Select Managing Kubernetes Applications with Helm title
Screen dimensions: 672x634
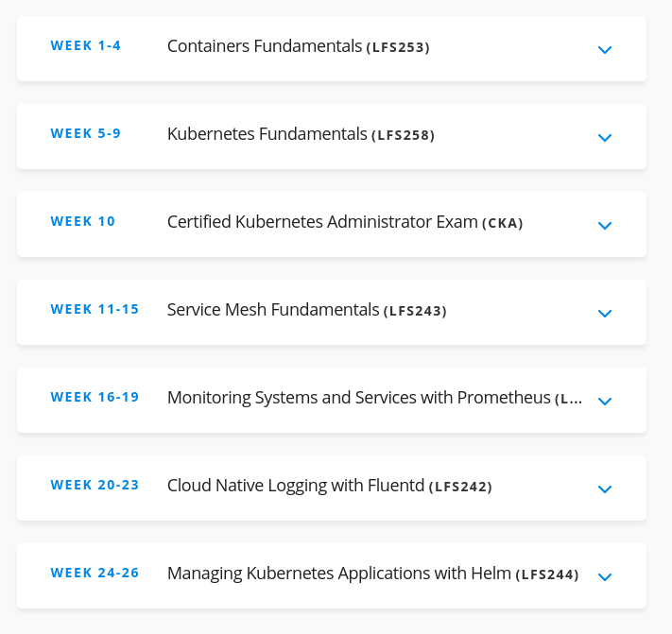[x=372, y=574]
